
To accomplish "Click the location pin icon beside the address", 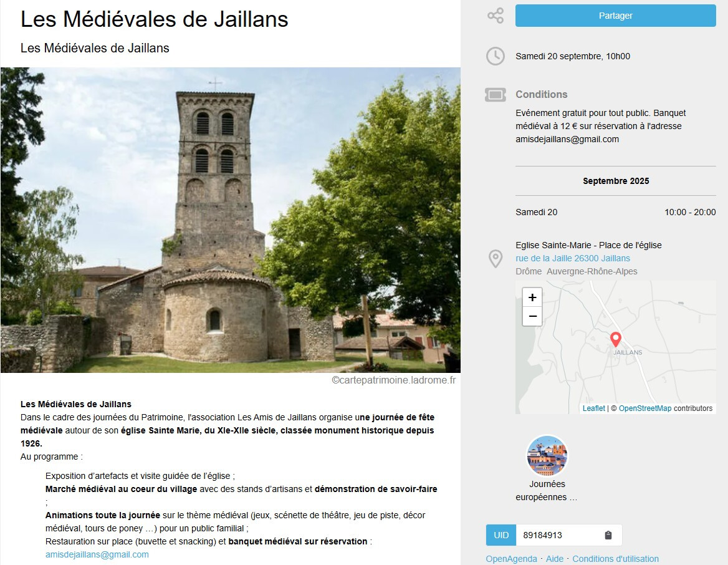I will pos(496,259).
